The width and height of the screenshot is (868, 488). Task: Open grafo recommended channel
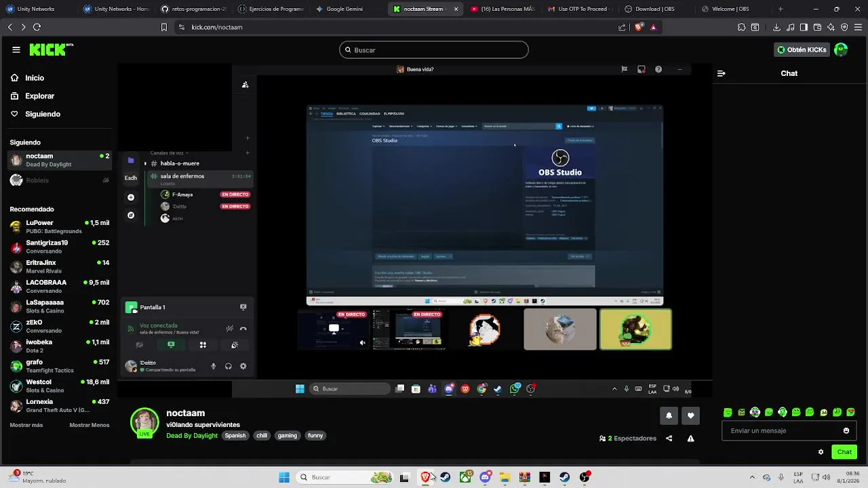tap(59, 366)
